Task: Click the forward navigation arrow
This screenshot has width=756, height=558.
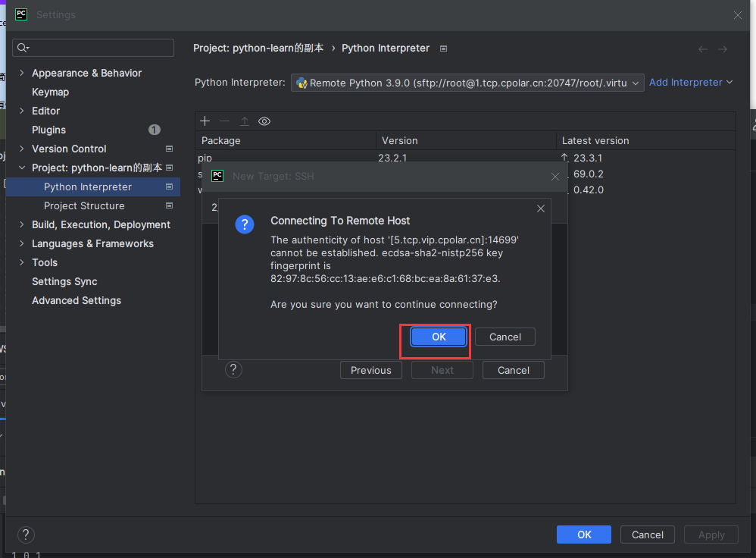Action: pos(723,49)
